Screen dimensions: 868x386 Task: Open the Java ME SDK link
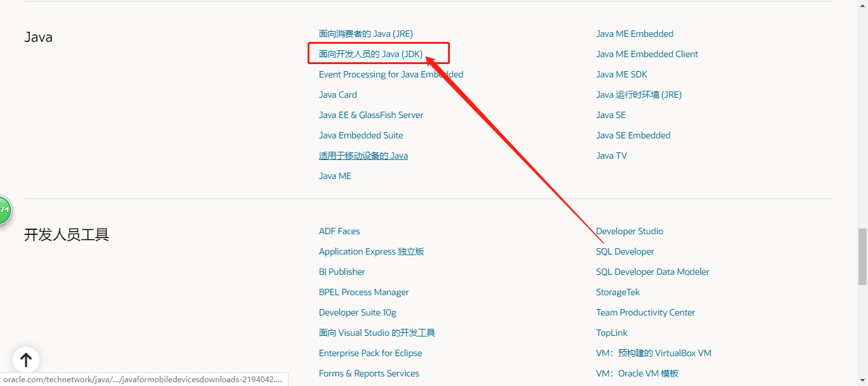click(621, 74)
